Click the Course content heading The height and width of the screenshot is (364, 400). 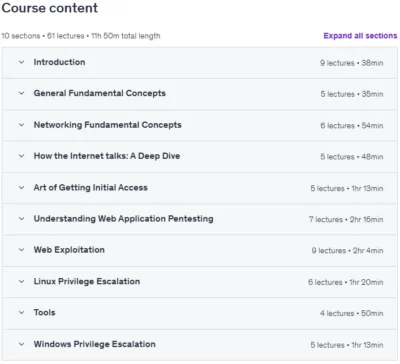point(50,8)
